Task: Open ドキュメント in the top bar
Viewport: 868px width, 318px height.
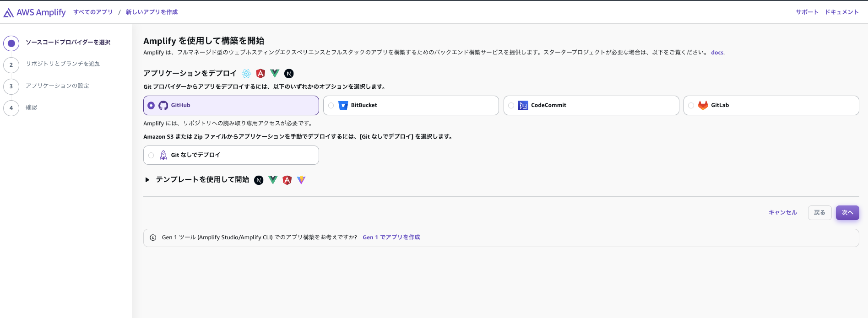Action: pyautogui.click(x=842, y=12)
